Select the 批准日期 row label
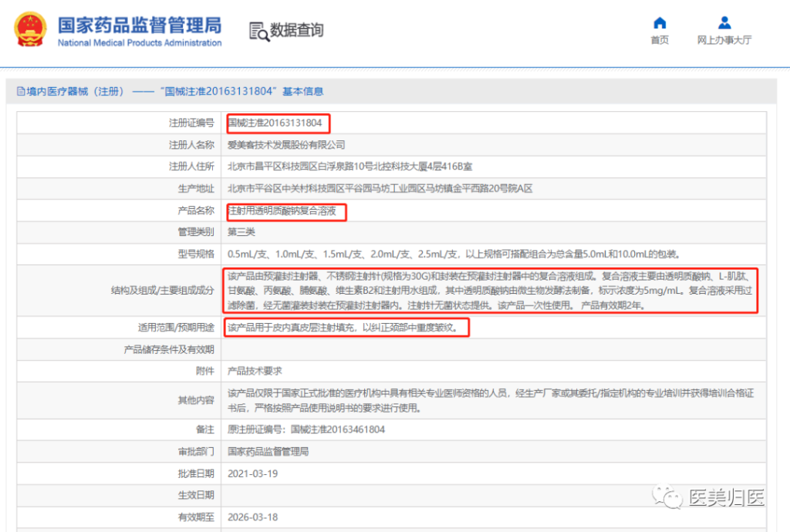 (196, 473)
